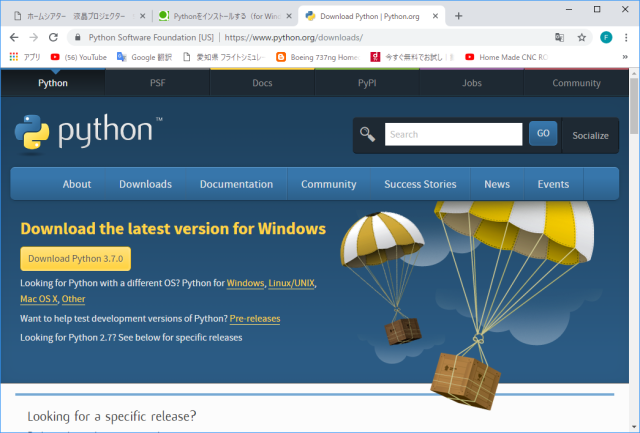Select the Docs top navigation tab
Image resolution: width=640 pixels, height=433 pixels.
point(262,83)
